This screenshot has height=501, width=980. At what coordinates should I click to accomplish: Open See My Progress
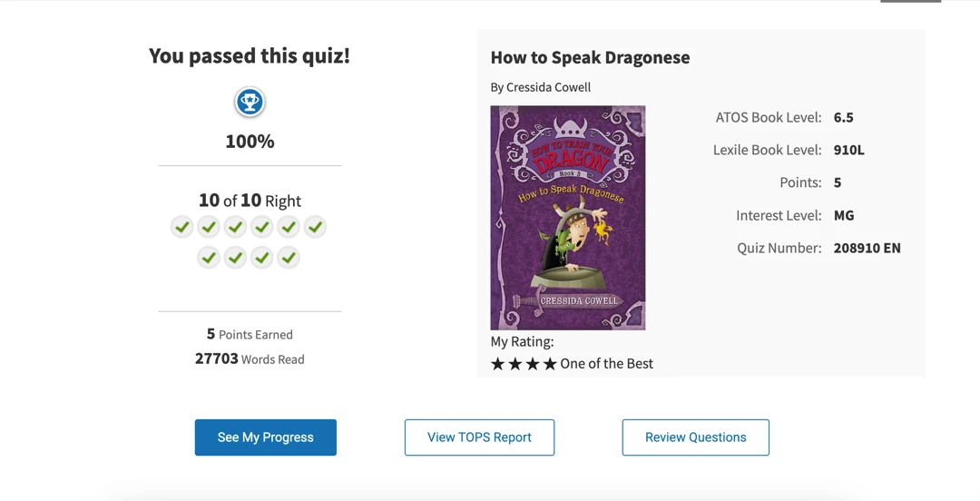click(x=266, y=437)
